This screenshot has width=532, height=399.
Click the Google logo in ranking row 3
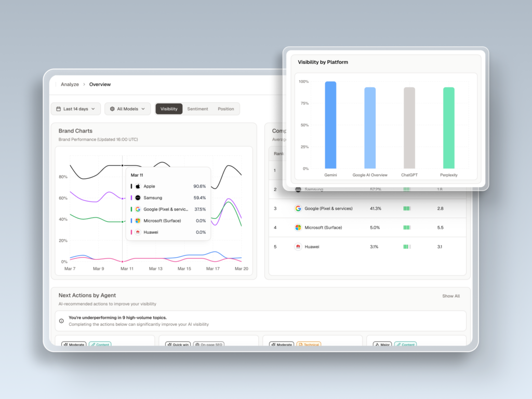[x=298, y=208]
